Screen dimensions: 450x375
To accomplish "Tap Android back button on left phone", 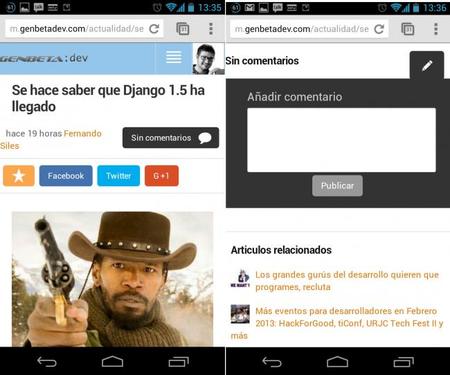I will pos(47,362).
